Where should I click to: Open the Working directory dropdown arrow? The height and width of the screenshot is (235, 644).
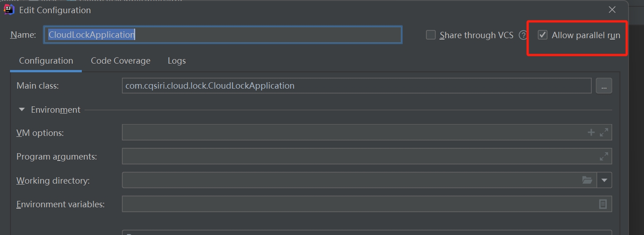[x=604, y=180]
